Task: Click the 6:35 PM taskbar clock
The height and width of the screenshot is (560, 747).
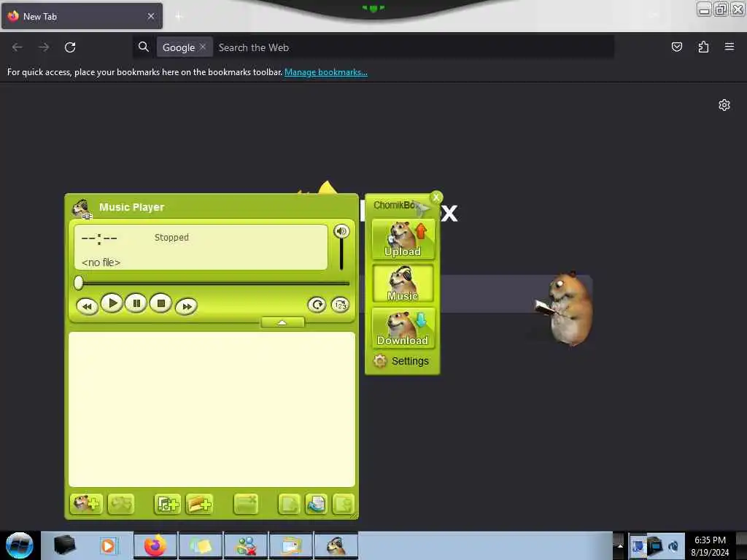Action: pos(710,540)
